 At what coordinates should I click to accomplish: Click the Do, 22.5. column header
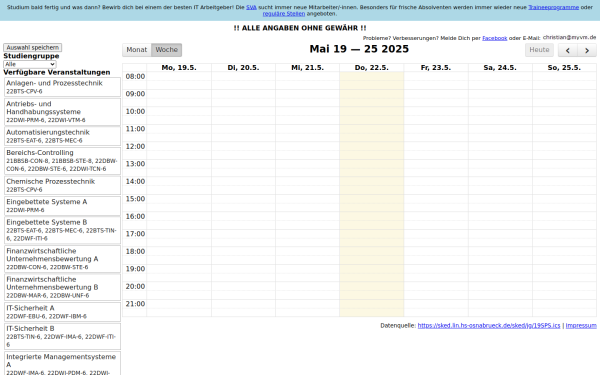372,68
